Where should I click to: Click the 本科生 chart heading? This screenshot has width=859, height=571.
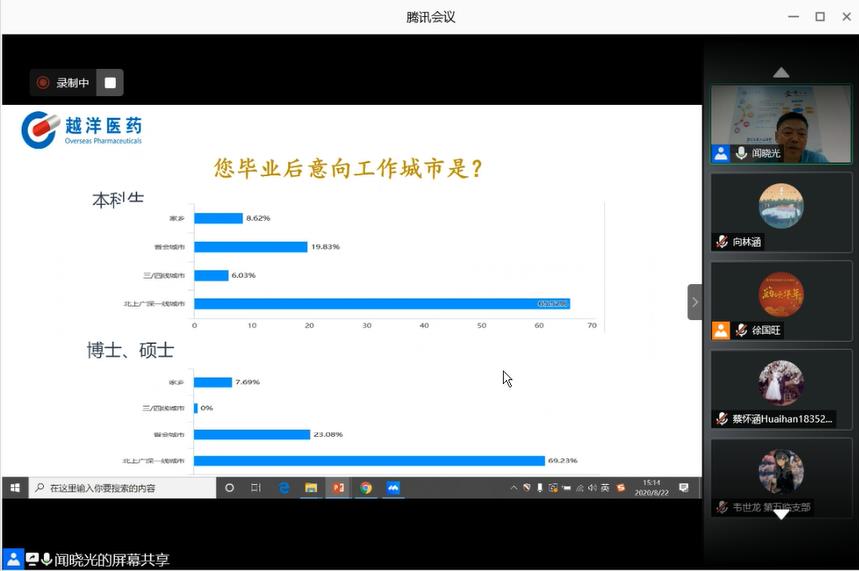pyautogui.click(x=118, y=199)
